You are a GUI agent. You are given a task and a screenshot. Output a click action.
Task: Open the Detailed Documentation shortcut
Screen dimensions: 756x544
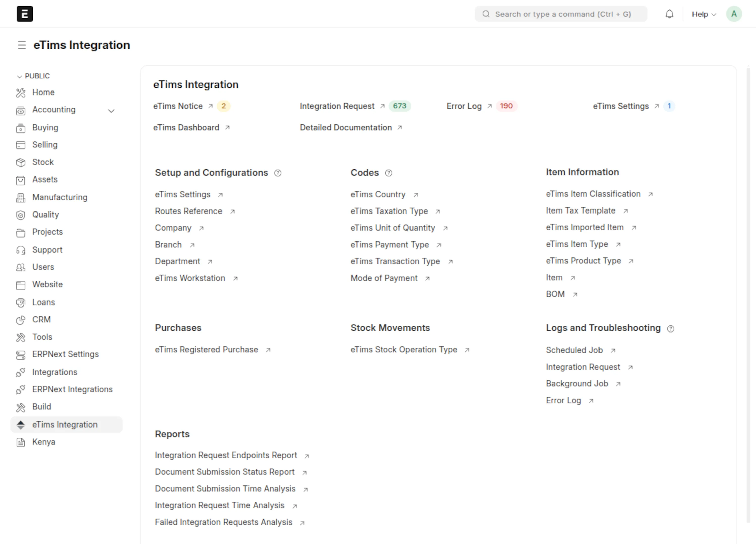point(346,127)
